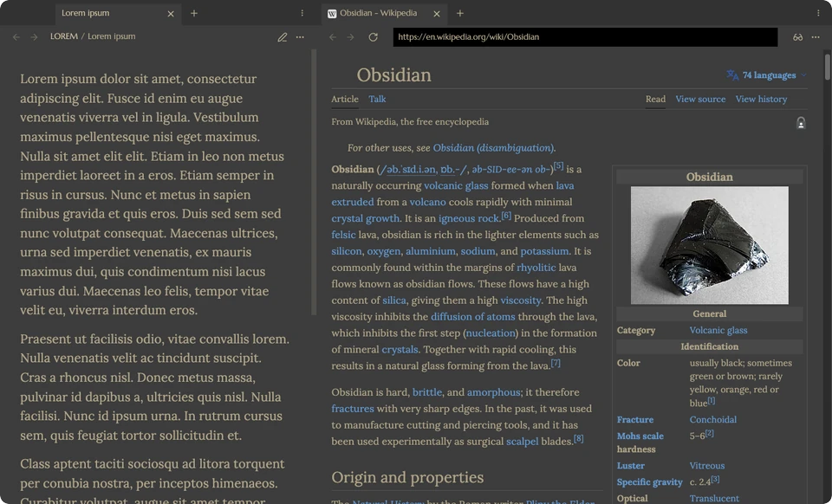The width and height of the screenshot is (832, 504).
Task: Open more options for web viewer
Action: (816, 37)
